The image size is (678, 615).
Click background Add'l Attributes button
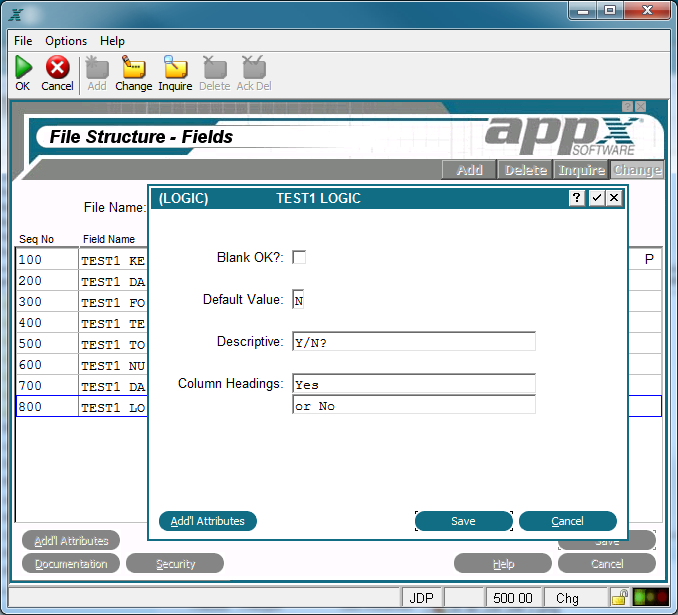point(71,541)
